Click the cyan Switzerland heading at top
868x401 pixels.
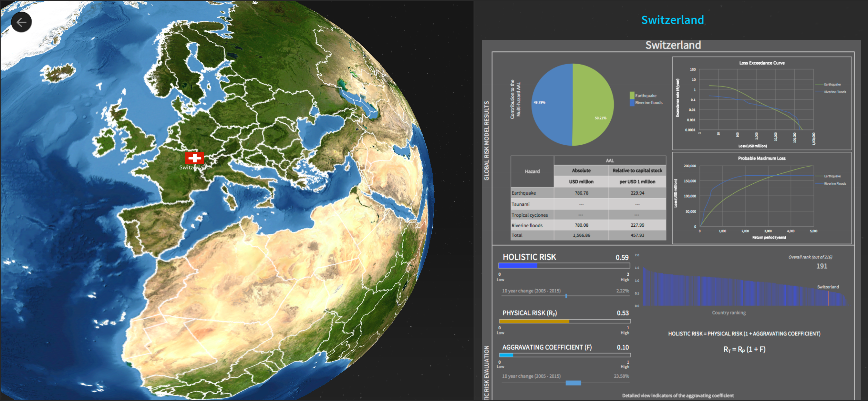[672, 20]
